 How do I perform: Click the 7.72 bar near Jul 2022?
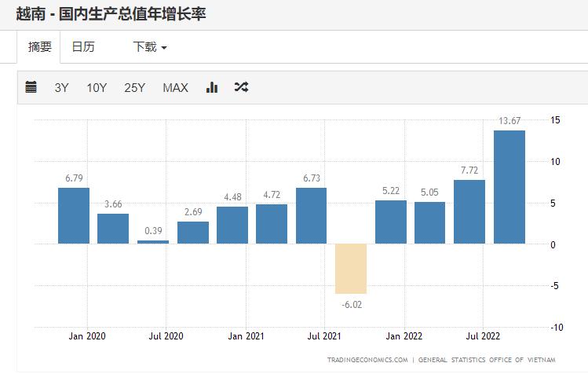point(469,211)
